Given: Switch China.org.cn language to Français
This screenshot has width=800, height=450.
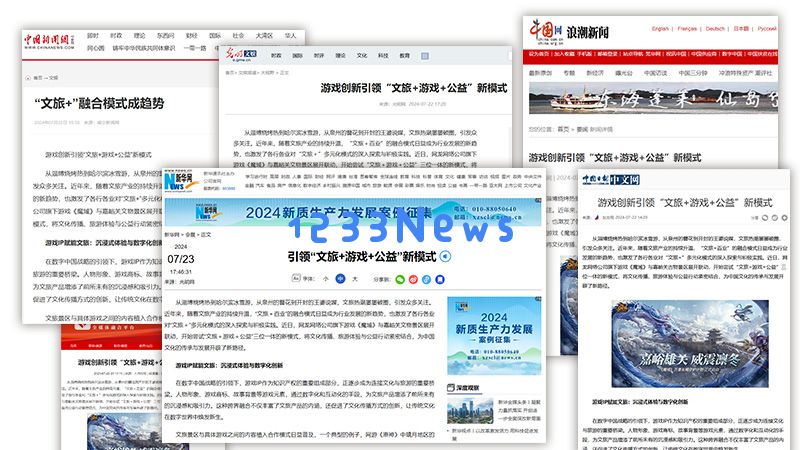Looking at the screenshot, I should [x=687, y=29].
